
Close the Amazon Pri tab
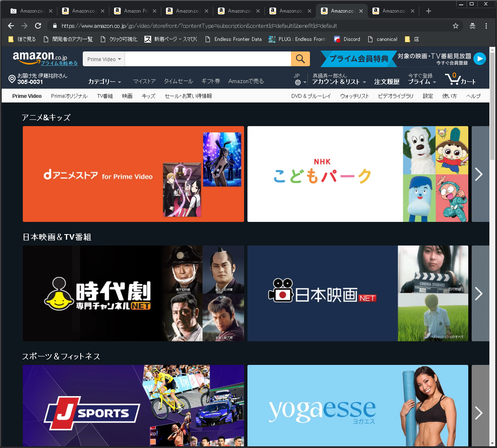click(155, 11)
